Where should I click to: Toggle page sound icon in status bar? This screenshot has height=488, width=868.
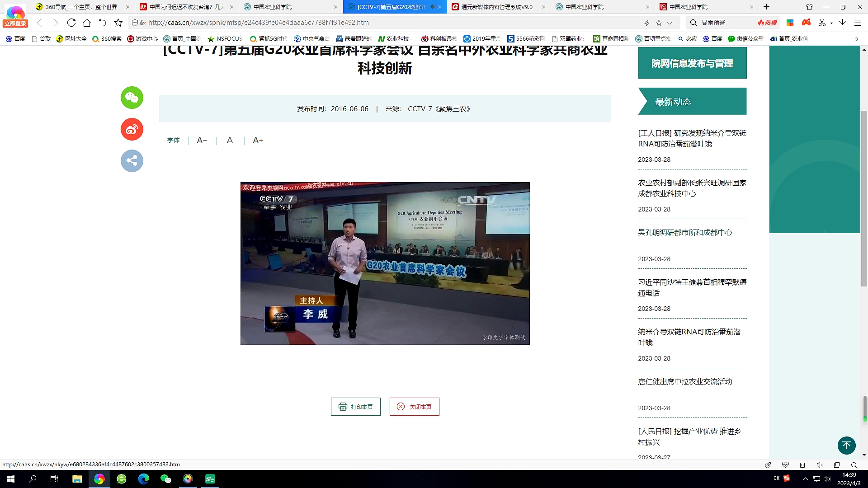[x=820, y=465]
